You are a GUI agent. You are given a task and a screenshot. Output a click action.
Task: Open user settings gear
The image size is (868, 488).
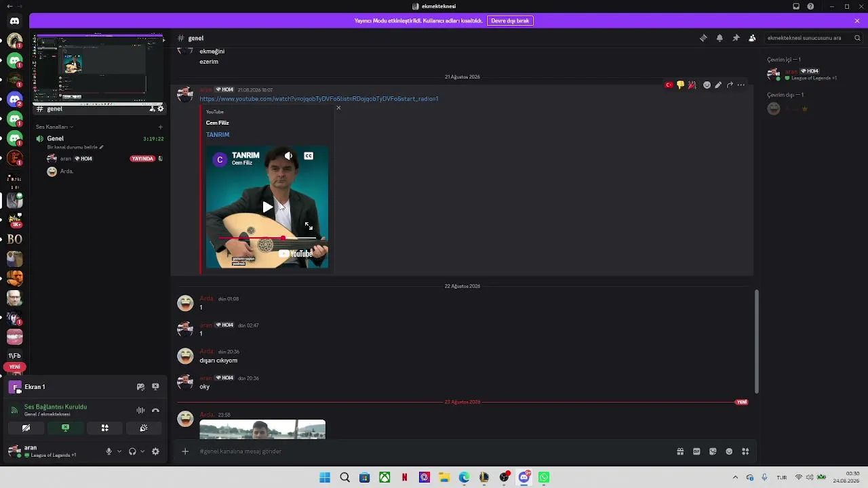click(155, 451)
